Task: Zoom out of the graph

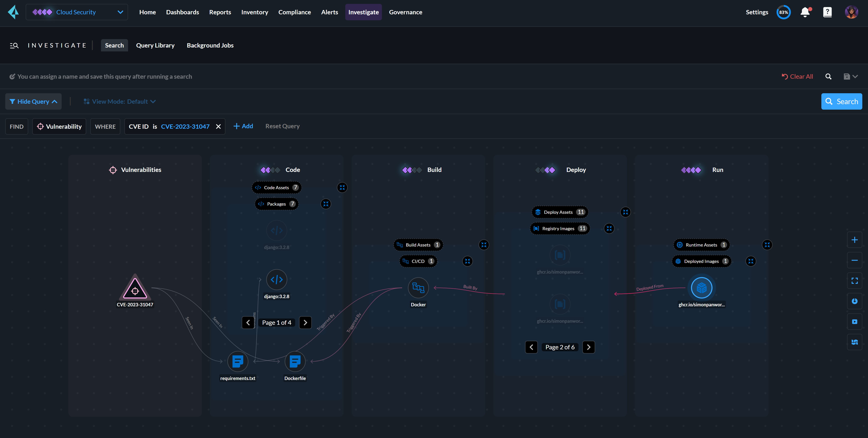Action: pyautogui.click(x=855, y=260)
